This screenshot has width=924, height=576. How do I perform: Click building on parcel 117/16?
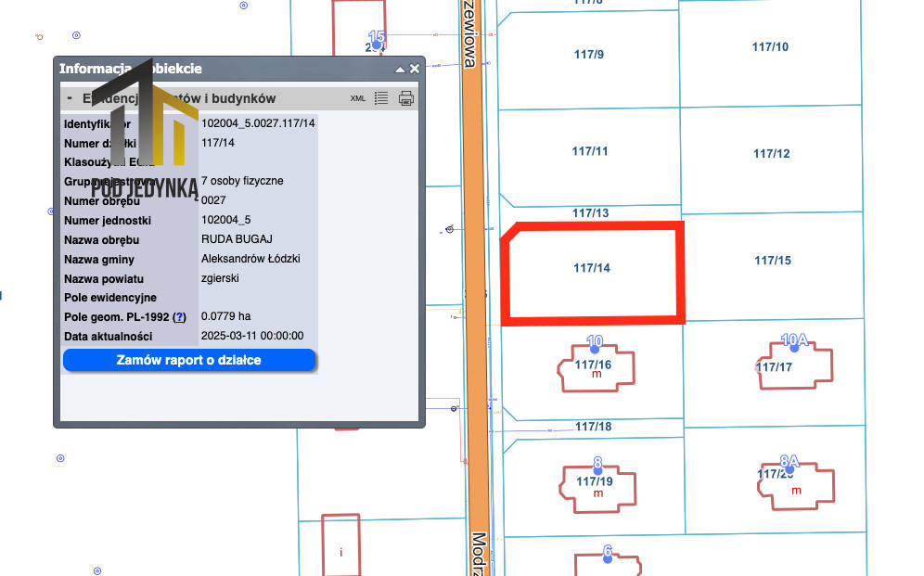(x=597, y=368)
